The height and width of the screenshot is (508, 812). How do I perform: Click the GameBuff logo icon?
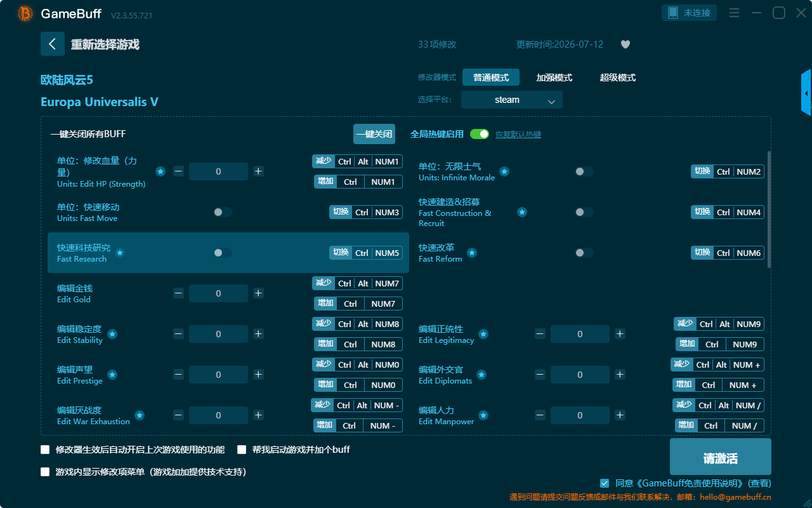coord(25,13)
